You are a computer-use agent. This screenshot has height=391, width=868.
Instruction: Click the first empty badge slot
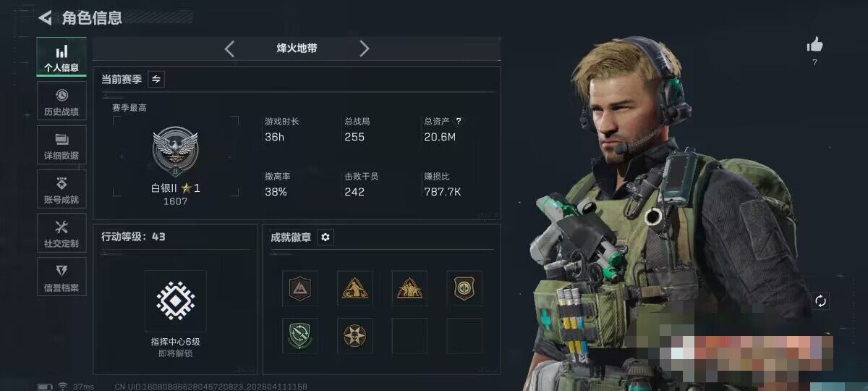click(x=409, y=336)
